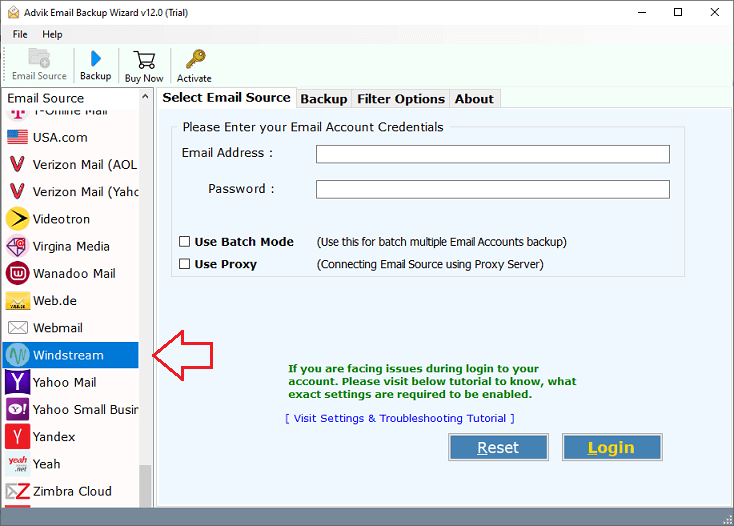Image resolution: width=734 pixels, height=526 pixels.
Task: Select Windstream entry text
Action: pyautogui.click(x=68, y=355)
